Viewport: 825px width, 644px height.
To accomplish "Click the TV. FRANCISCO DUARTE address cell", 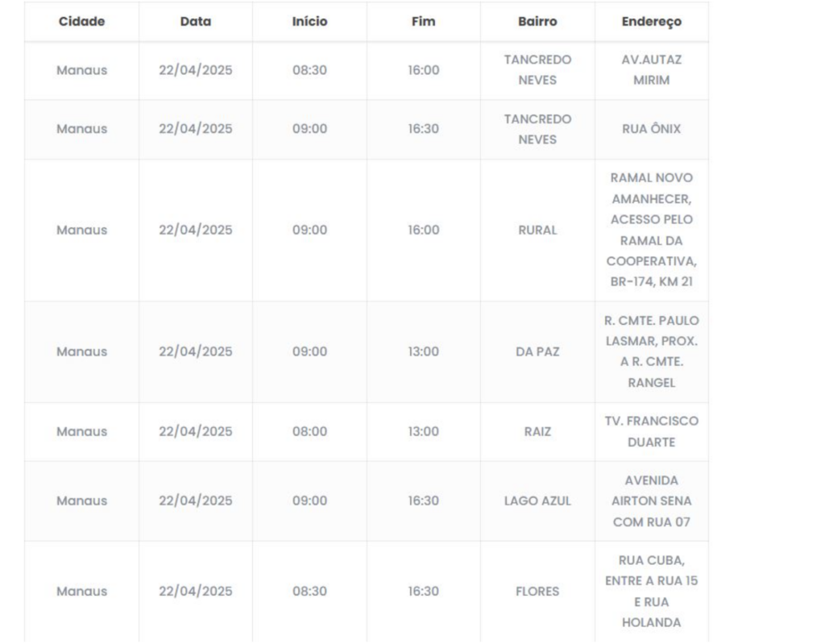I will point(652,431).
